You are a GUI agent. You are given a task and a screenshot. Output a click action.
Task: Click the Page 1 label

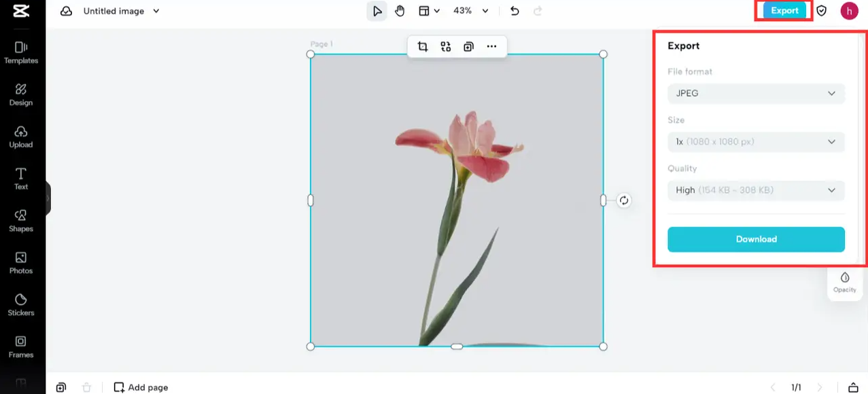(x=322, y=44)
